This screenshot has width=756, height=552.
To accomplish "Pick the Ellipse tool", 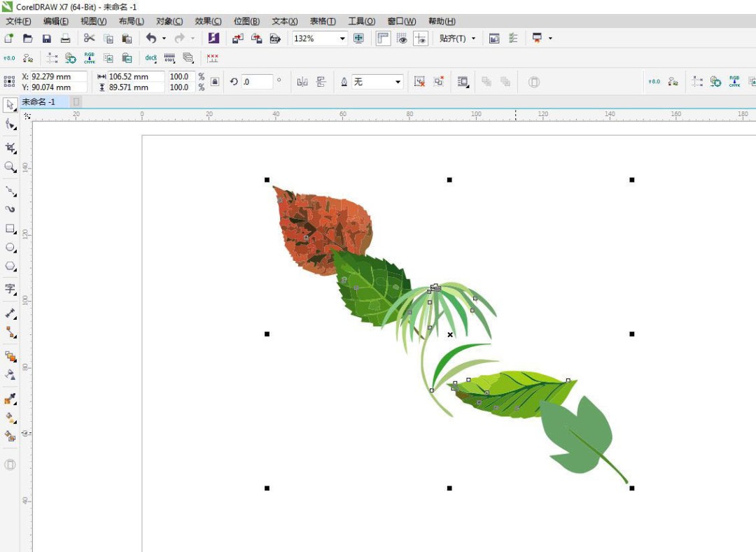I will tap(10, 248).
